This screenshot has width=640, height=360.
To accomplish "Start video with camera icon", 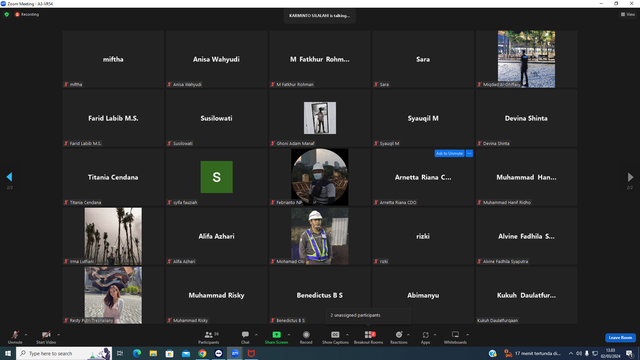I will tap(46, 337).
